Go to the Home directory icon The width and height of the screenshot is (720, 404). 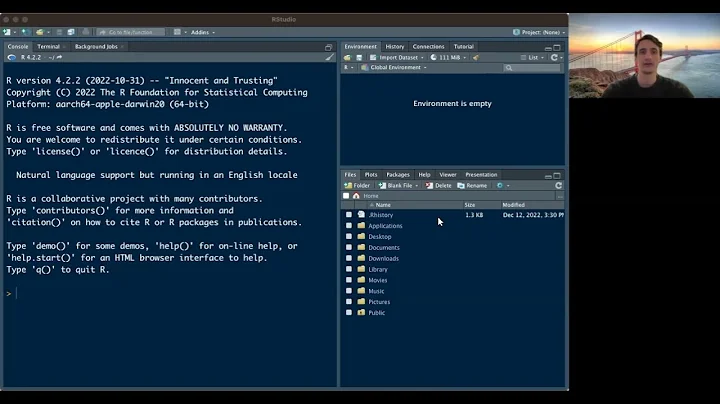[356, 196]
